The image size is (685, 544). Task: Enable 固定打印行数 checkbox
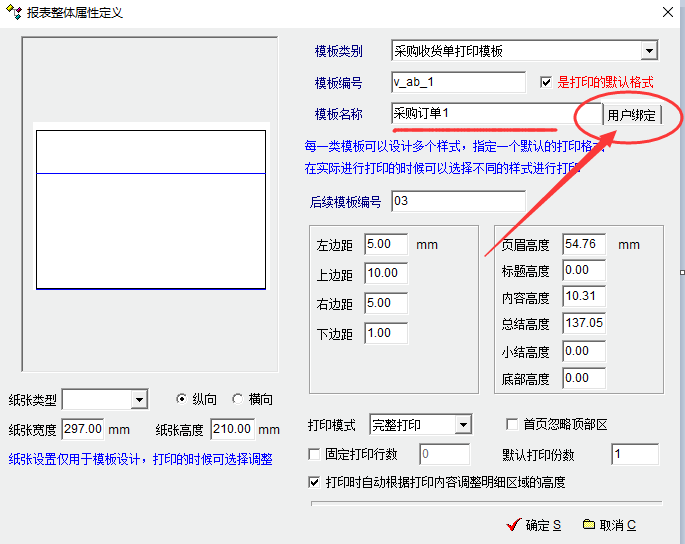pos(315,455)
